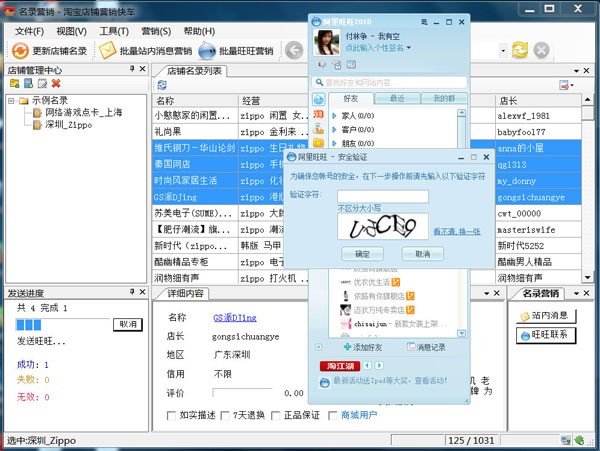Click the third icon under the AliWangWang profile
Screen dimensions: 600x451
pos(351,65)
